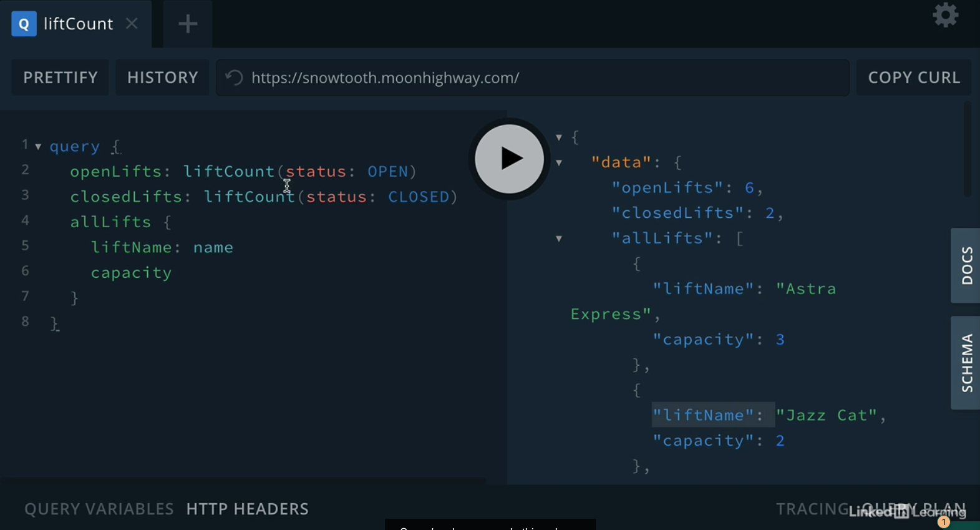The height and width of the screenshot is (530, 980).
Task: Close the liftCount tab
Action: coord(132,24)
